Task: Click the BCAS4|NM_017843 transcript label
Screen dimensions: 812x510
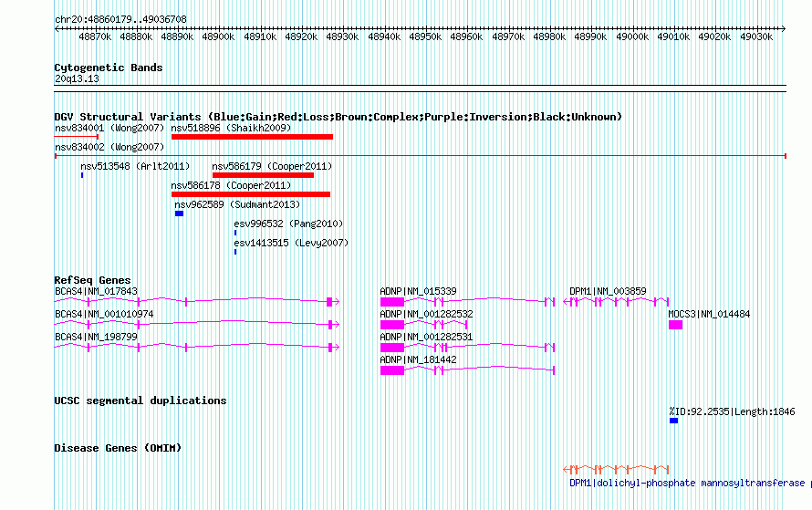Action: (x=96, y=292)
